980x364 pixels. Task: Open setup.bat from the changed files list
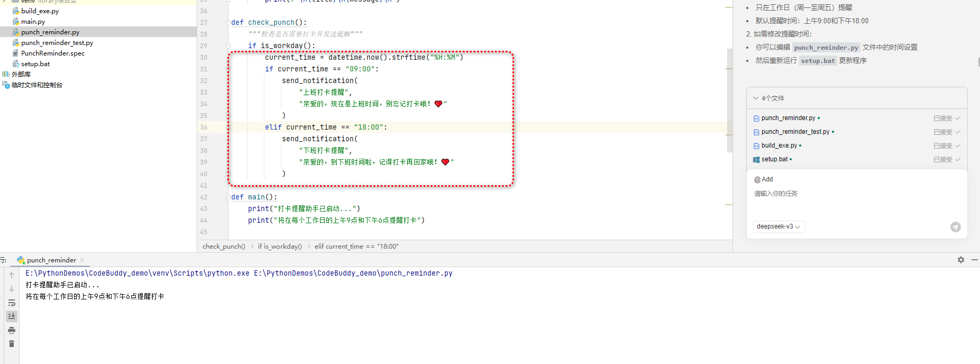774,159
